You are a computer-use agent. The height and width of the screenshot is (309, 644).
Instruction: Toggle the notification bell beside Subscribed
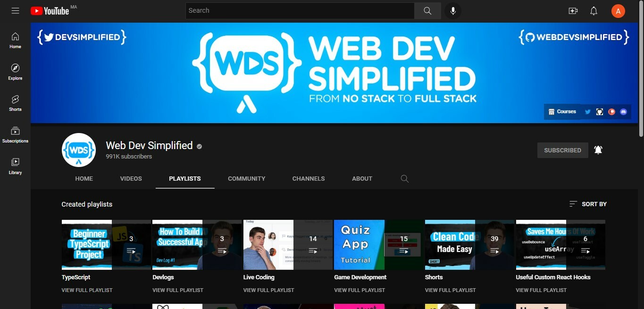[x=598, y=150]
